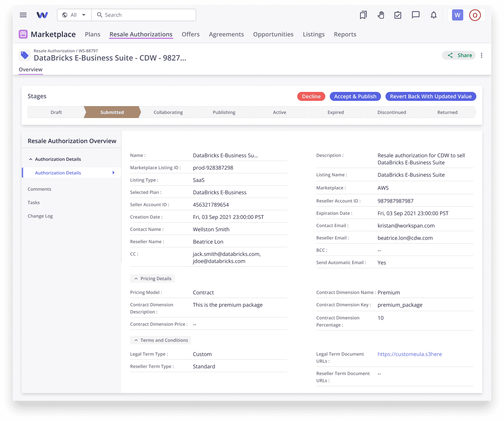Click the Share button
Viewport: 504px width, 421px height.
(459, 55)
